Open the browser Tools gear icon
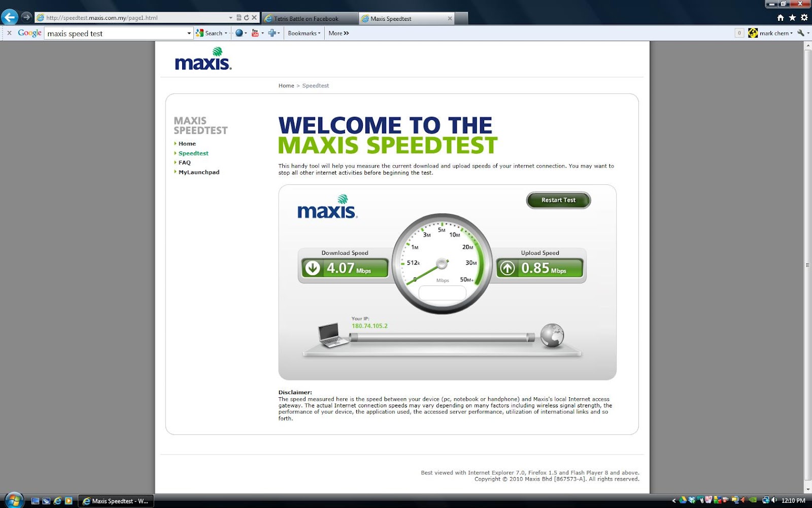The width and height of the screenshot is (812, 508). coord(804,18)
